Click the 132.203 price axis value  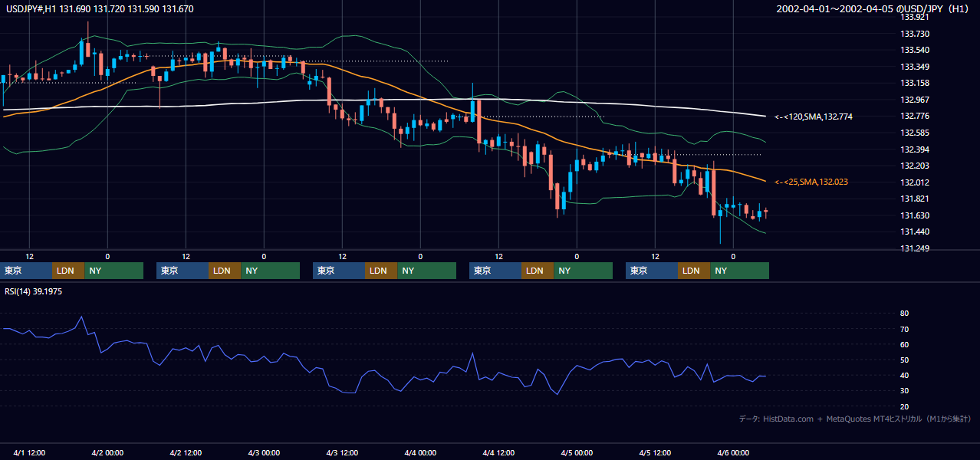tap(915, 166)
